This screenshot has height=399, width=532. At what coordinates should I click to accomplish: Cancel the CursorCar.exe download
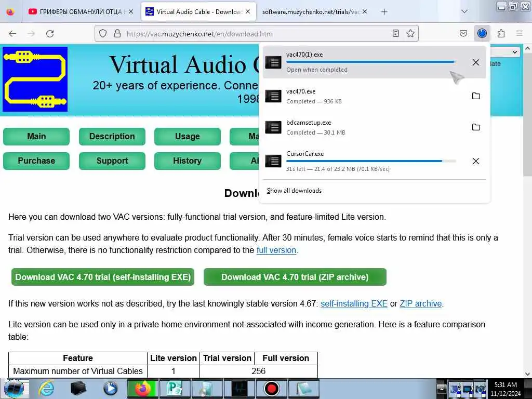pos(476,161)
